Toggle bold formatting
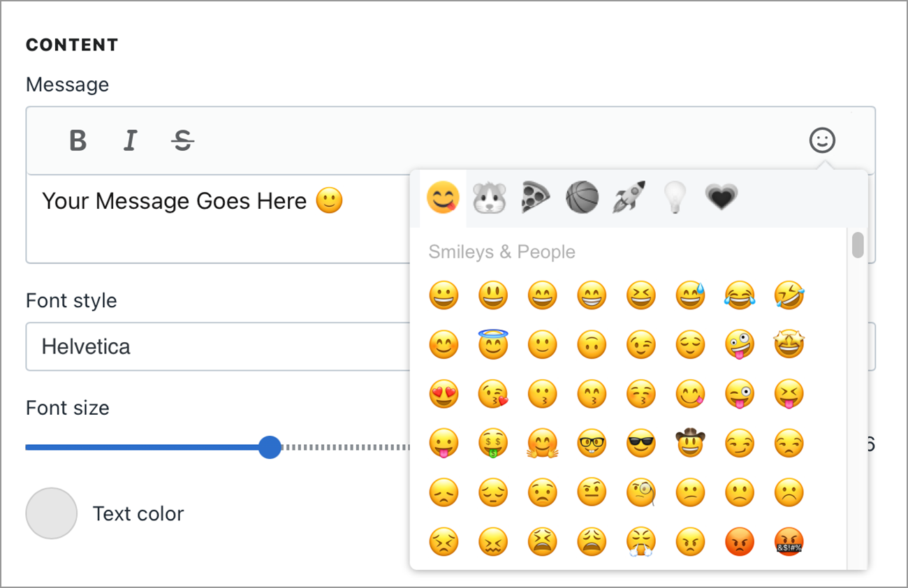The height and width of the screenshot is (588, 908). click(x=77, y=140)
